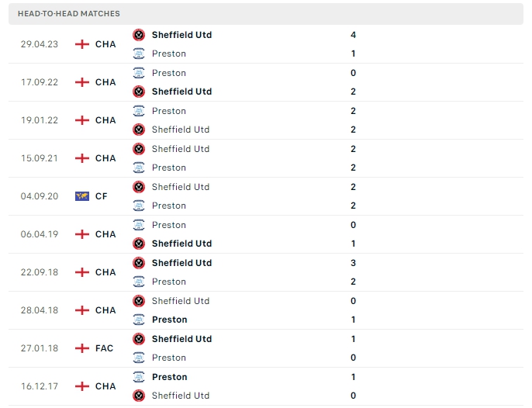Select the 15.09.21 match date
532x408 pixels.
point(37,158)
